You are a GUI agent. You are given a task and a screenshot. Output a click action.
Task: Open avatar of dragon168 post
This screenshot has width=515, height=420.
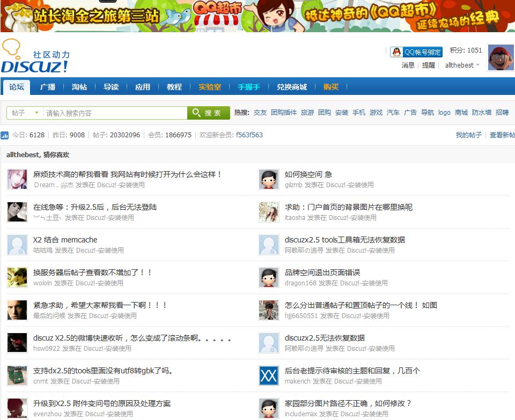[x=269, y=277]
